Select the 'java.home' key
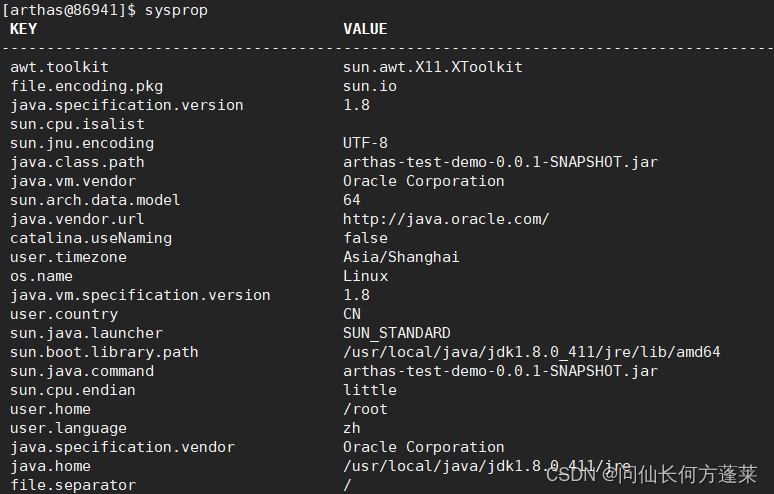 tap(50, 466)
